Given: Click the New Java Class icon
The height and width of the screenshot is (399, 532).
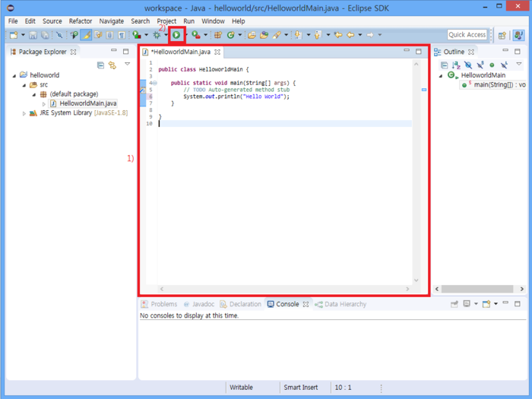Looking at the screenshot, I should point(231,35).
